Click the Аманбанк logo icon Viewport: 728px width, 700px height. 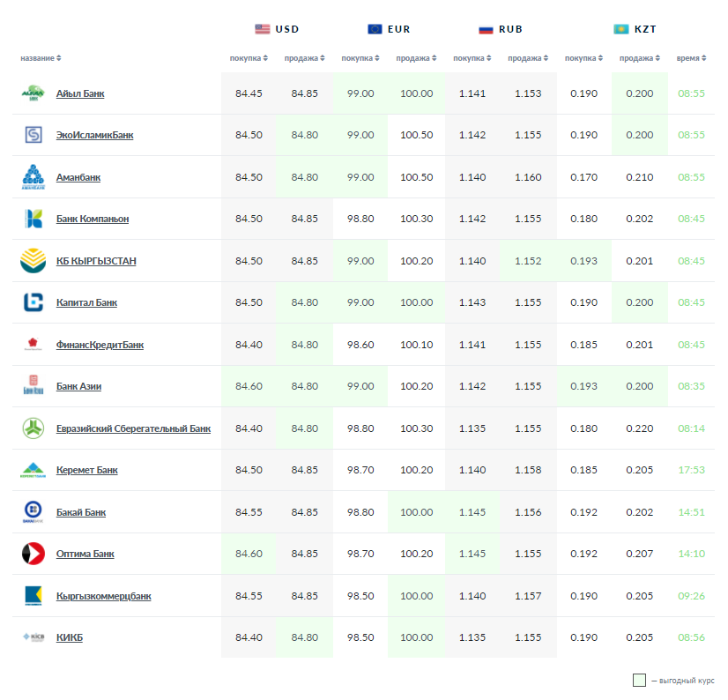click(33, 177)
